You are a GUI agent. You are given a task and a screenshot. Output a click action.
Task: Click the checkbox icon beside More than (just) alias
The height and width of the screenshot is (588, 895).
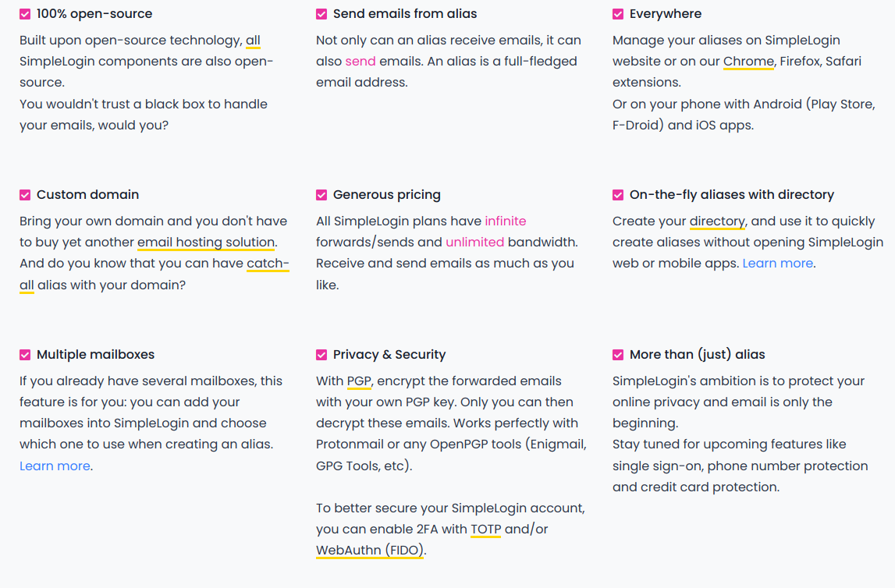pos(618,355)
